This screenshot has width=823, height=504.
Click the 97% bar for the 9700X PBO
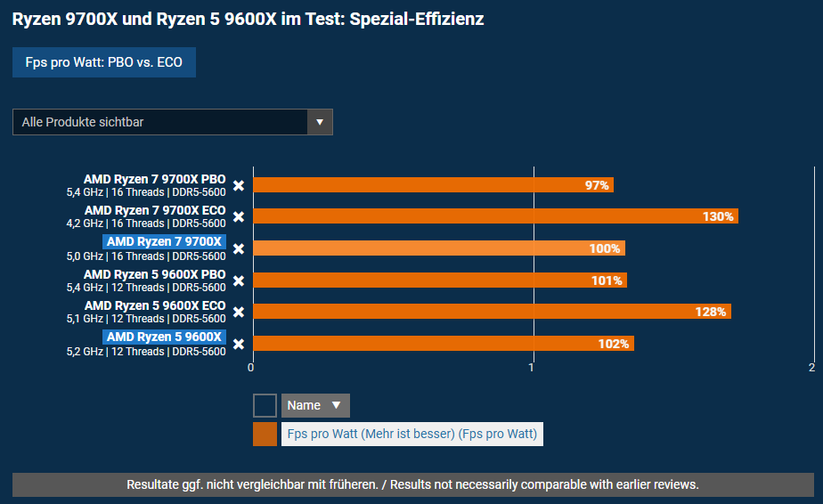433,185
